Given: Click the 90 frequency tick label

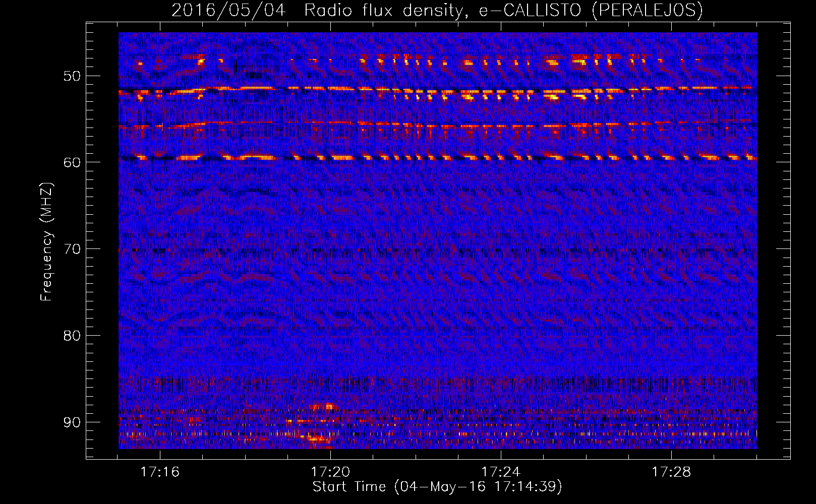Looking at the screenshot, I should [x=72, y=422].
